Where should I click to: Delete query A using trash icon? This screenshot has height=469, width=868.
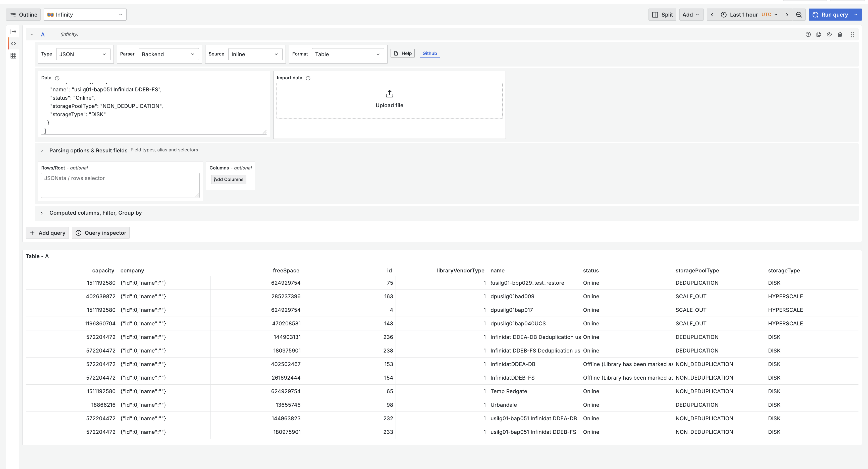(x=840, y=34)
